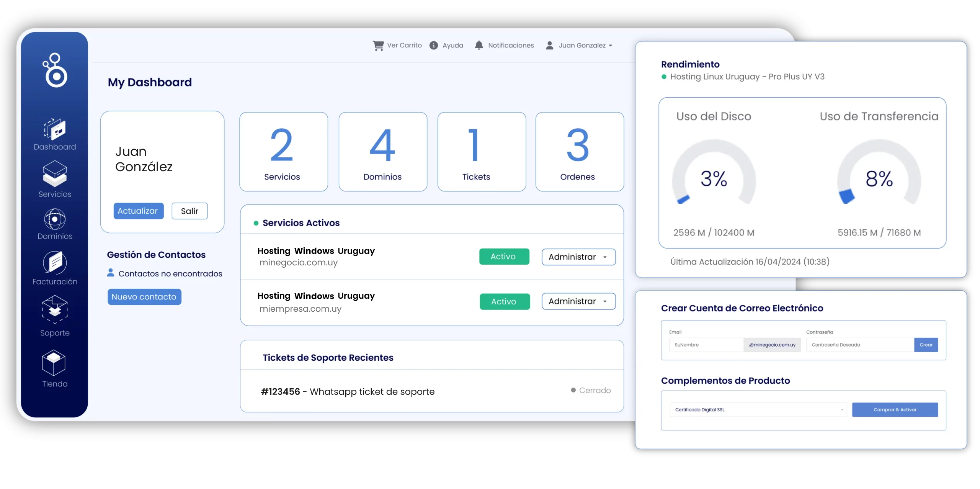Click the shopping cart icon

pos(378,46)
